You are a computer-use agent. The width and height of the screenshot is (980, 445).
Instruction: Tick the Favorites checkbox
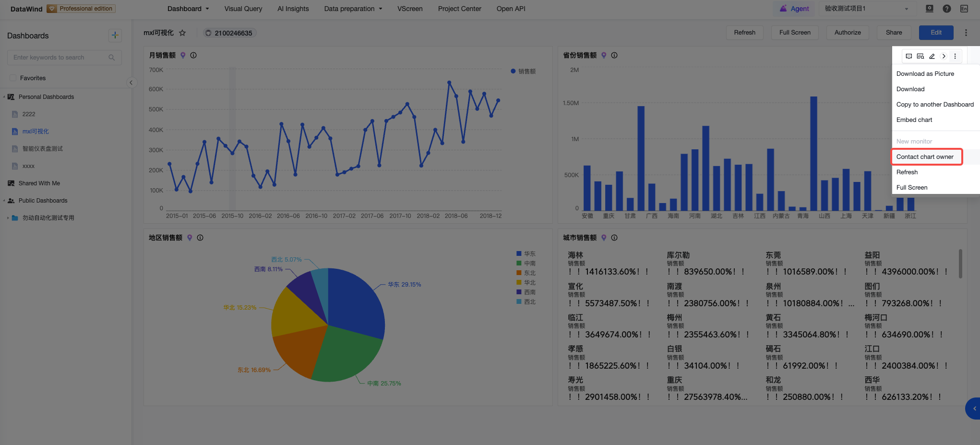(13, 78)
